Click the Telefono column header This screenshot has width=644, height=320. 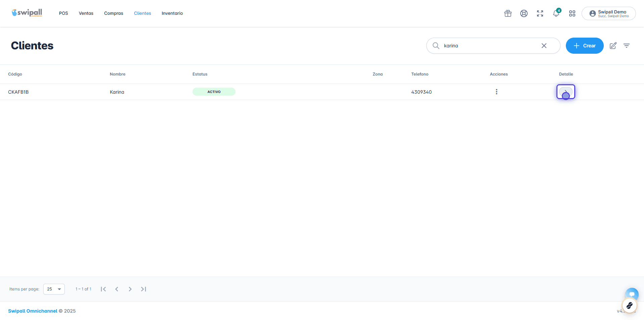point(420,74)
